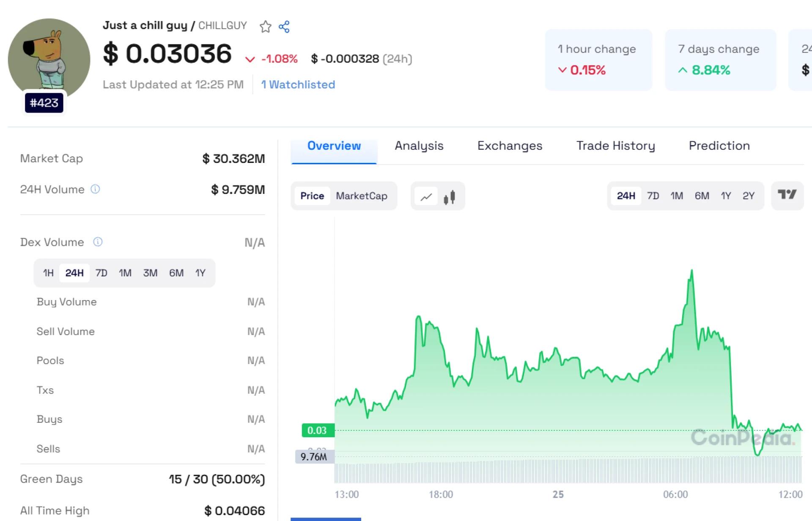Open the Exchanges tab
Screen dimensions: 812x521
pos(510,146)
